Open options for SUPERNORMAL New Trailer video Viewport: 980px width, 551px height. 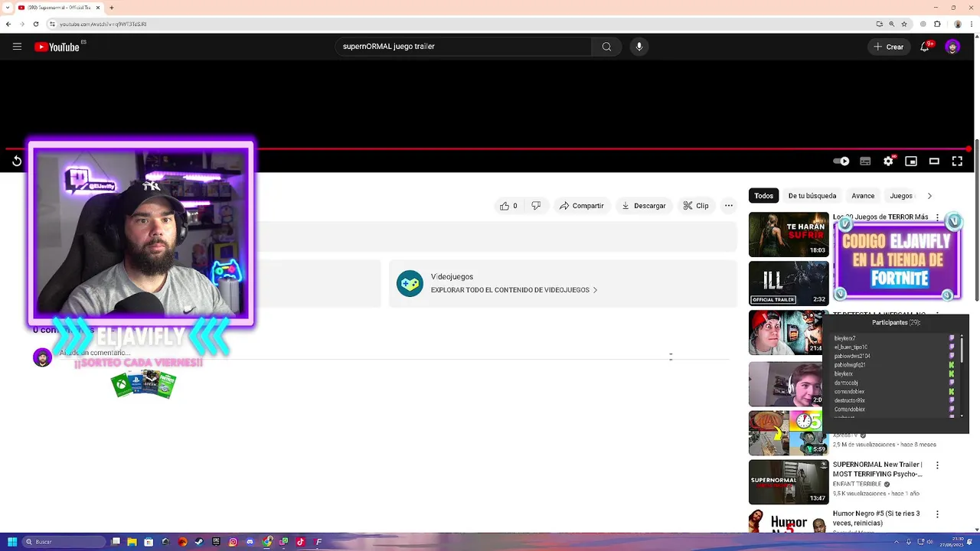pyautogui.click(x=937, y=465)
